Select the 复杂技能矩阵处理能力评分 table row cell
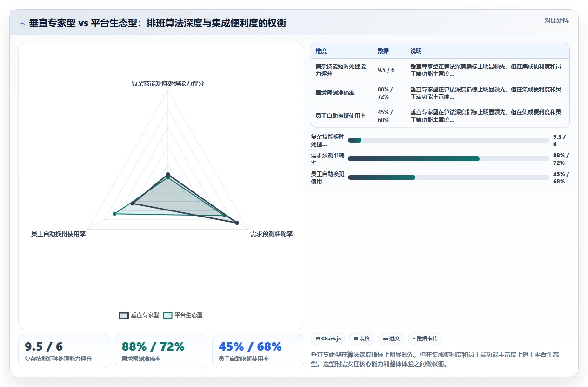This screenshot has height=387, width=588. coord(342,70)
